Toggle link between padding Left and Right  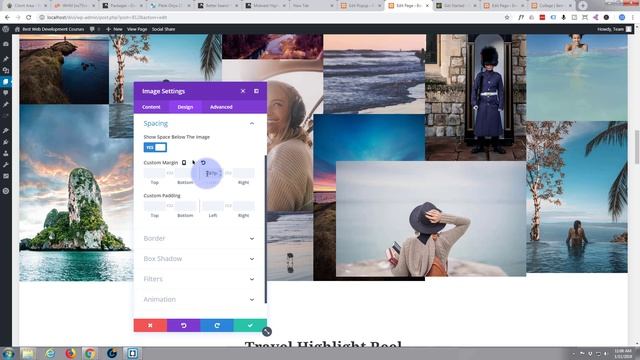[228, 206]
